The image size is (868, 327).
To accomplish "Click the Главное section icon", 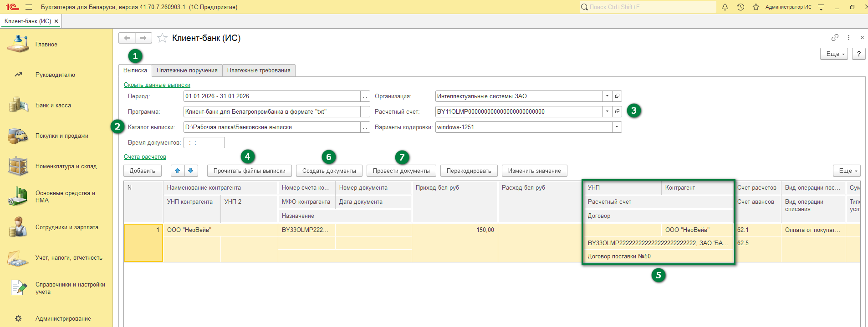I will click(x=18, y=44).
